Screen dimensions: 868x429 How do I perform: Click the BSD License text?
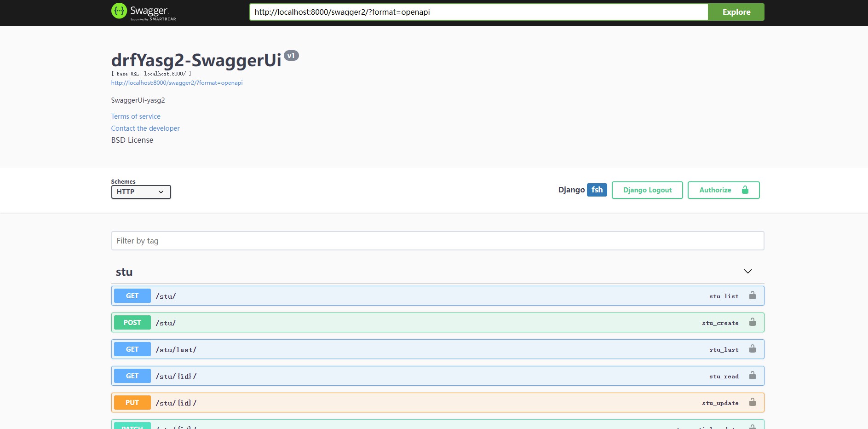(132, 140)
